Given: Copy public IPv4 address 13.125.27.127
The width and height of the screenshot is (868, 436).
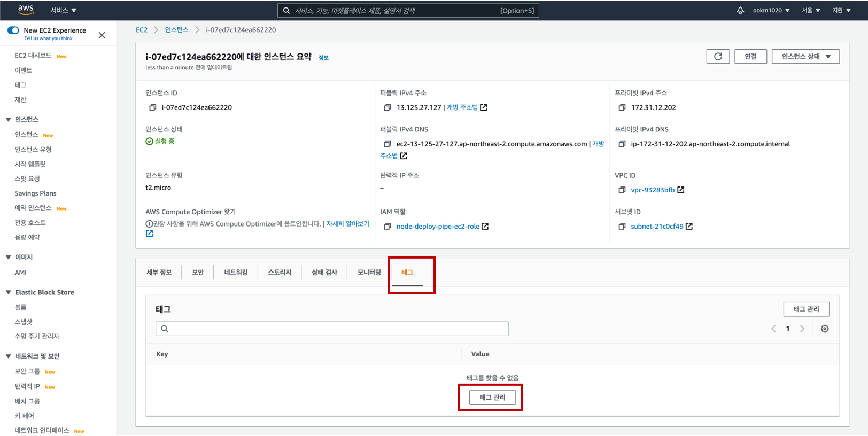Looking at the screenshot, I should pos(387,107).
